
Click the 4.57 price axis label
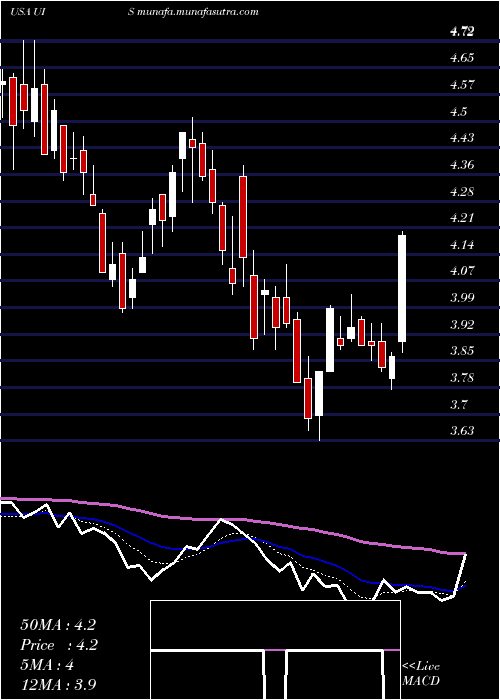[x=462, y=84]
